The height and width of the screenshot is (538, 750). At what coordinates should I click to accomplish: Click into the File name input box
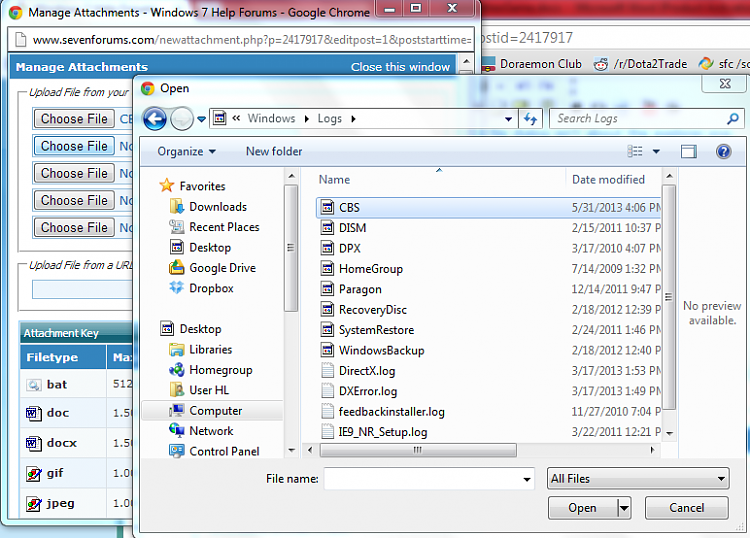[422, 479]
